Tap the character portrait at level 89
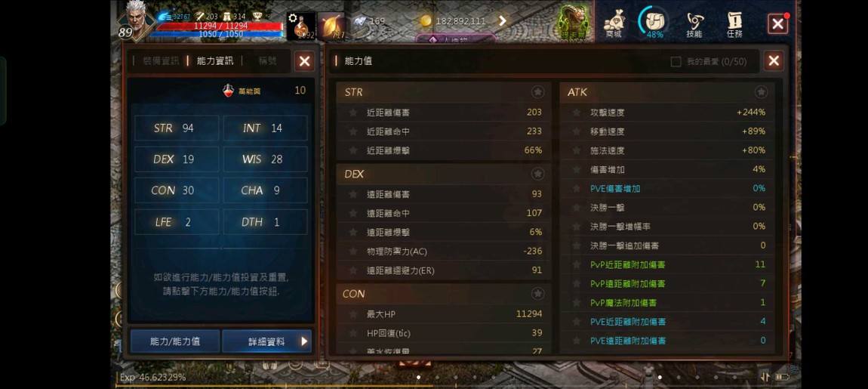The width and height of the screenshot is (868, 389). coord(134,20)
